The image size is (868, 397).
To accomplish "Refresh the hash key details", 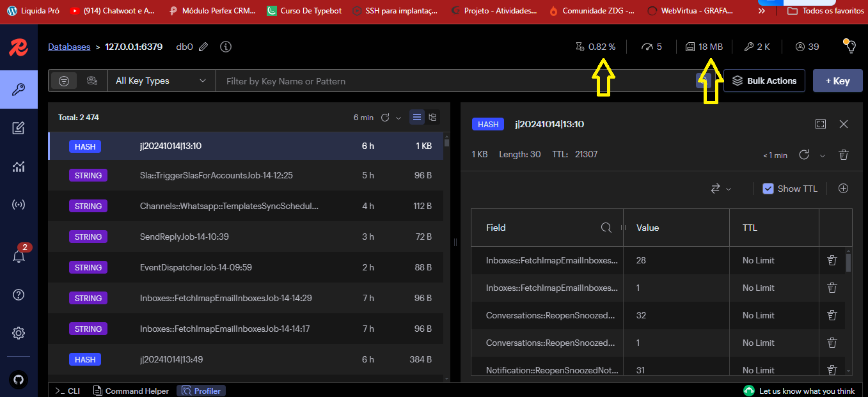I will pyautogui.click(x=804, y=155).
